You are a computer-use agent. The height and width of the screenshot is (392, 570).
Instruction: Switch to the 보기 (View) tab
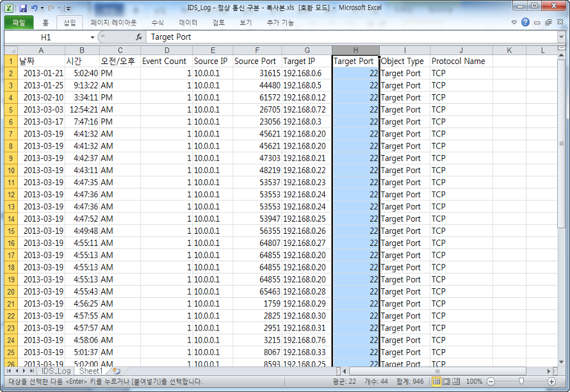click(245, 22)
